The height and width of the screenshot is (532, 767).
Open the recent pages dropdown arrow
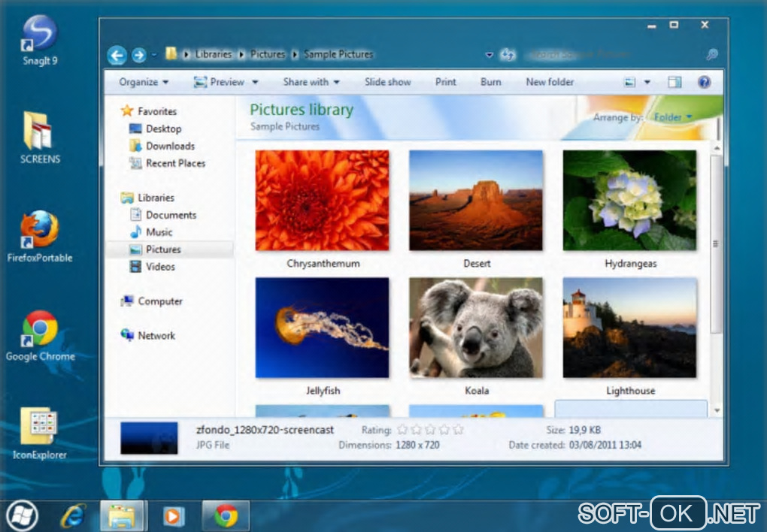coord(153,55)
